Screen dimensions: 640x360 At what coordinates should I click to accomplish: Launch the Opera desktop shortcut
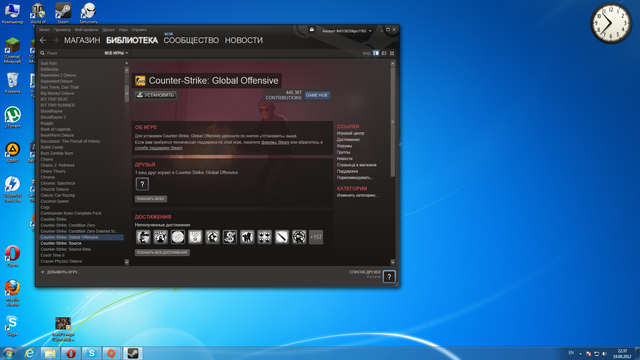coord(12,256)
